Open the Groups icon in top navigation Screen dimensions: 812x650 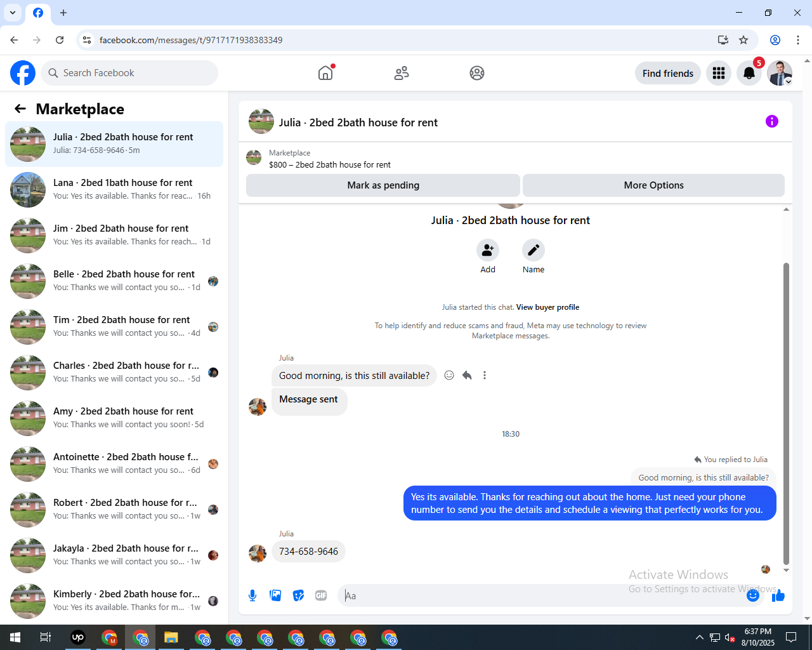[477, 73]
